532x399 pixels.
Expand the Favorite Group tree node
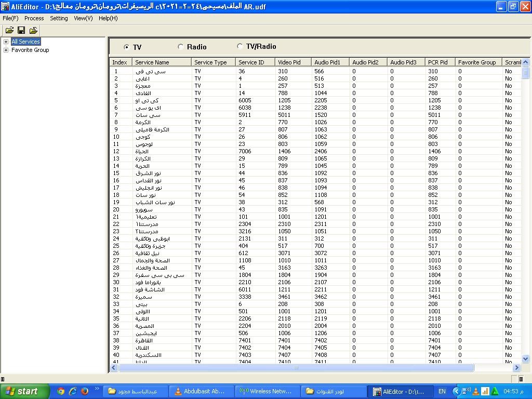point(6,50)
